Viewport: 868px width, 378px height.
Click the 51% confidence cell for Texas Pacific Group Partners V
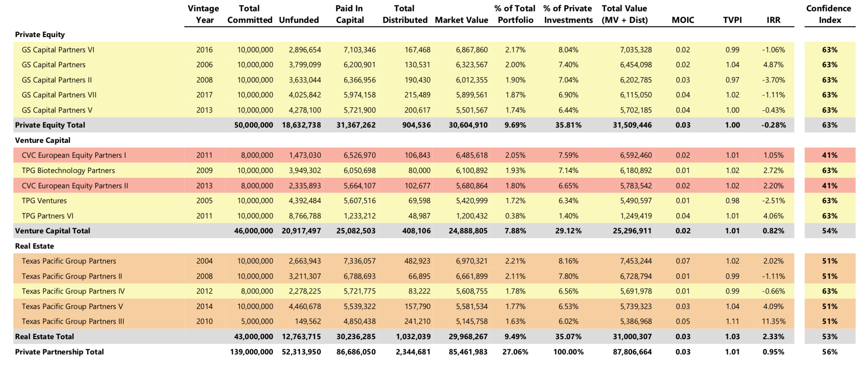point(829,306)
